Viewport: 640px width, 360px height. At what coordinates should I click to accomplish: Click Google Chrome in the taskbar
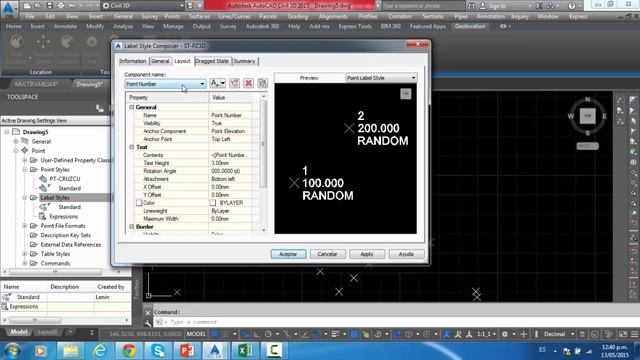click(x=129, y=350)
